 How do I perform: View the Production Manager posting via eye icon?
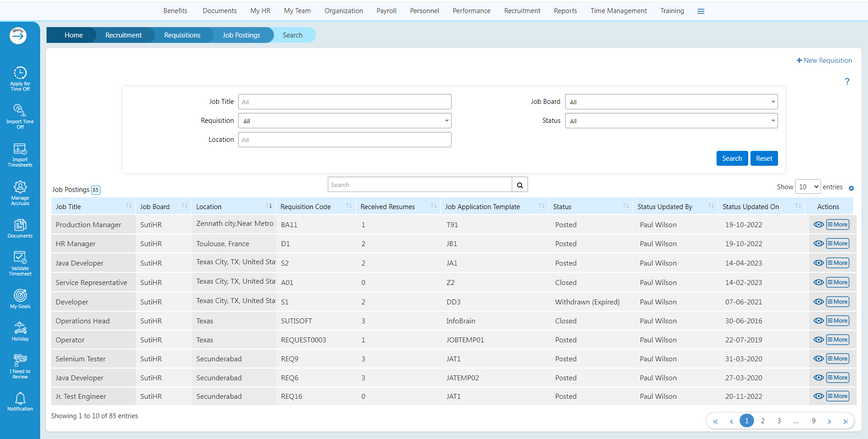click(818, 224)
